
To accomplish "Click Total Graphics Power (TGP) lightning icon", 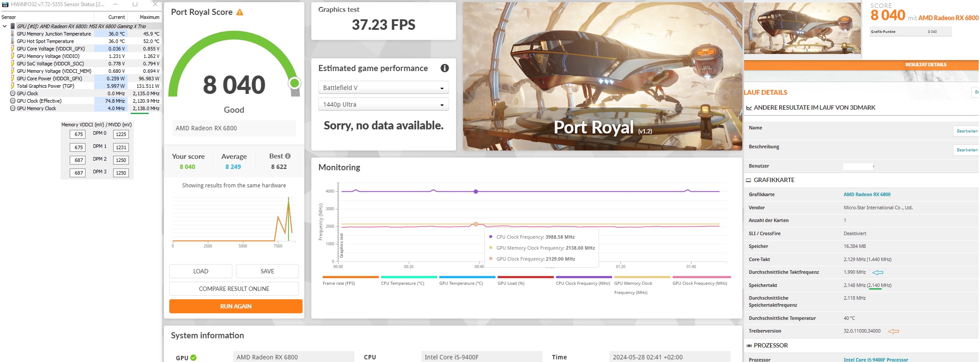I will pos(12,86).
